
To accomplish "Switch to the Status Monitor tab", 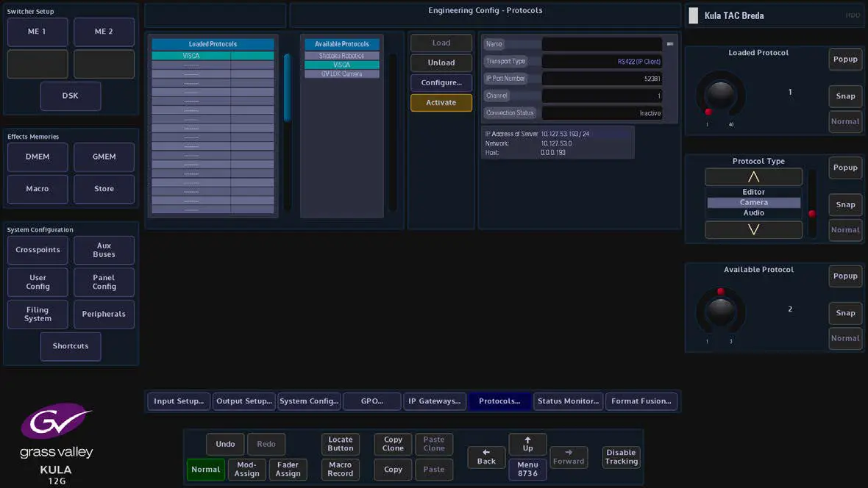I will 568,401.
